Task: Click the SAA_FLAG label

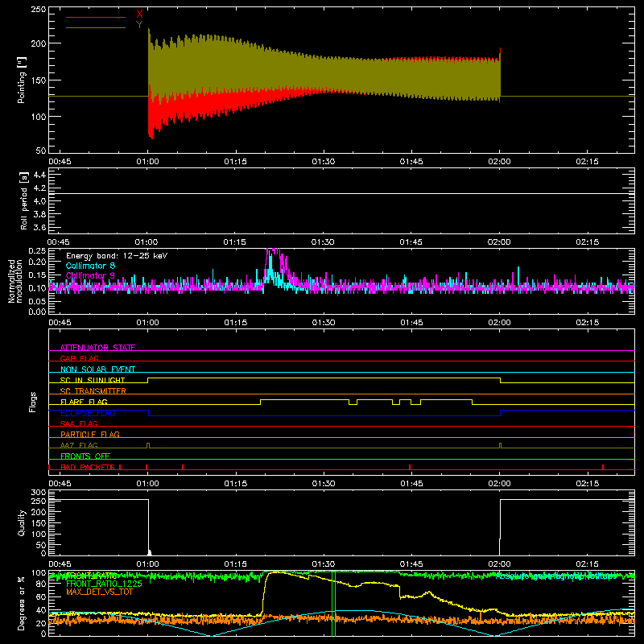Action: [x=79, y=423]
